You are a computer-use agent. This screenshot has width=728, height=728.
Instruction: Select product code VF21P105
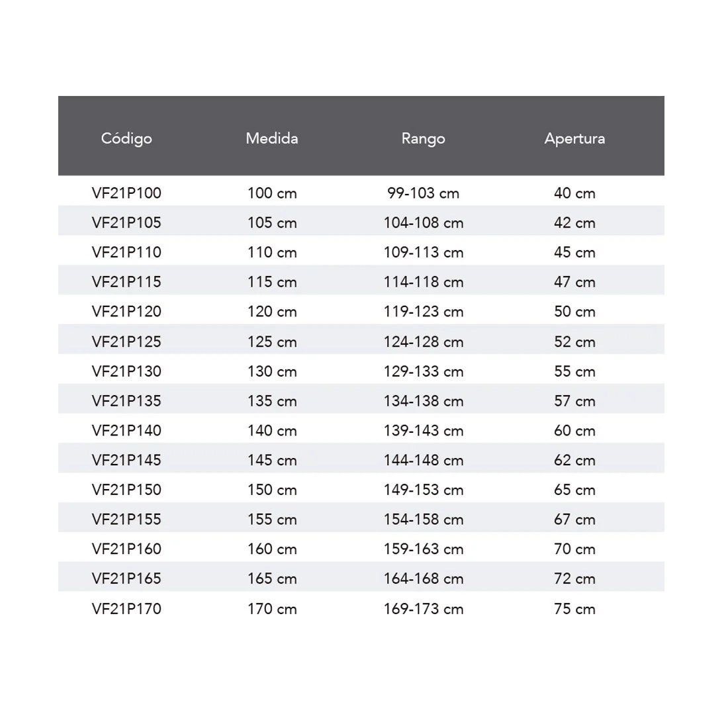click(x=126, y=222)
